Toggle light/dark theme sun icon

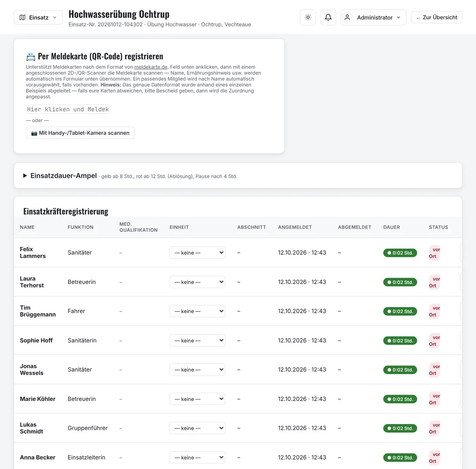click(x=308, y=17)
